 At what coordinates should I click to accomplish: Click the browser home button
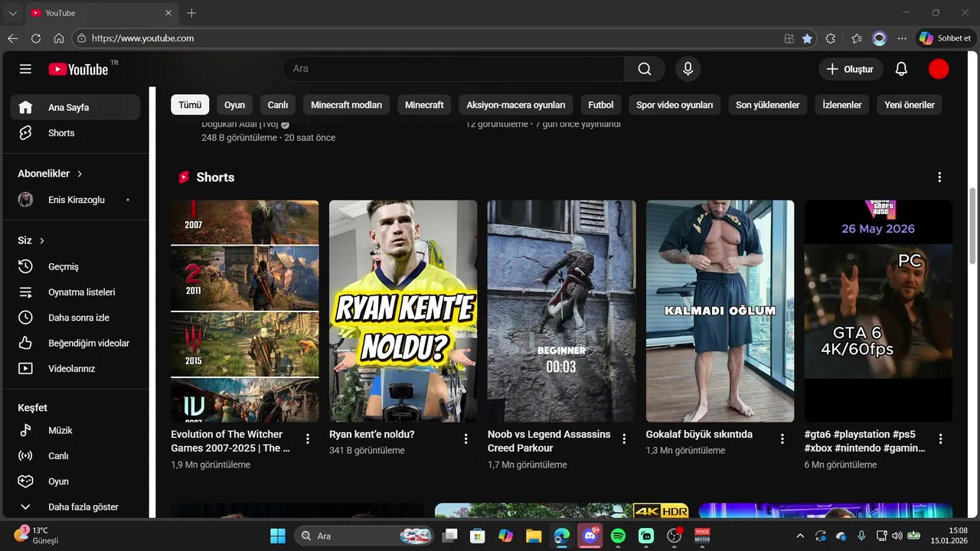click(59, 38)
